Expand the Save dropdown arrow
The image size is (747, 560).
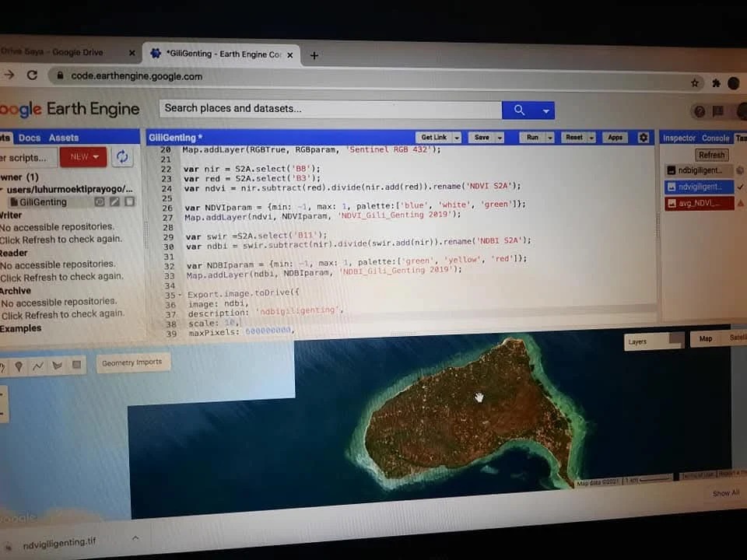[x=500, y=138]
